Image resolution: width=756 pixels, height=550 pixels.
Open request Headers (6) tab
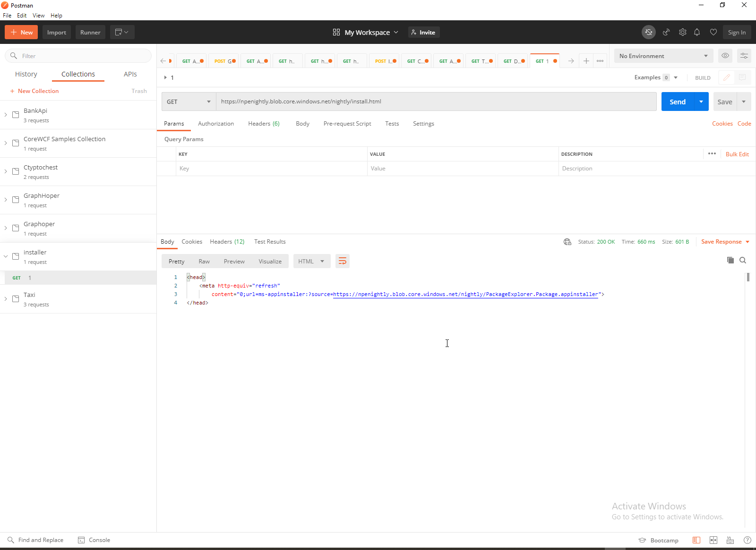pos(264,124)
